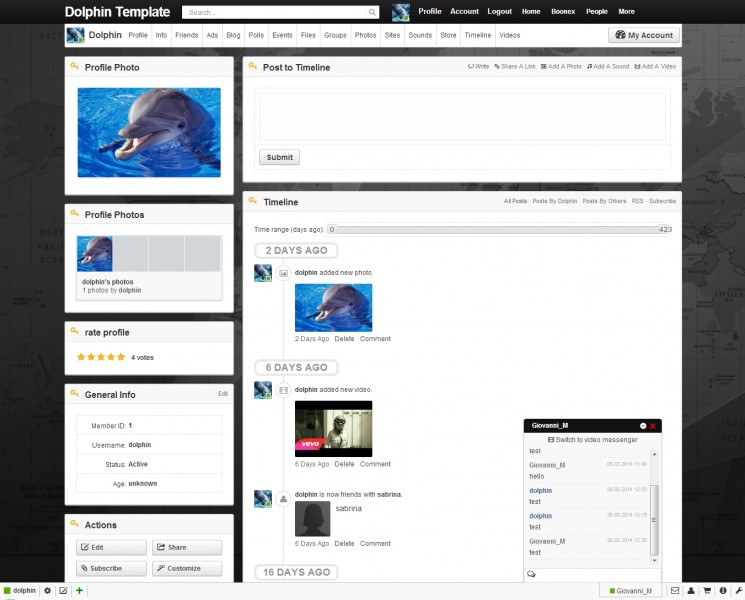Open the Polls tab in profile menu
The width and height of the screenshot is (745, 600).
click(x=256, y=35)
